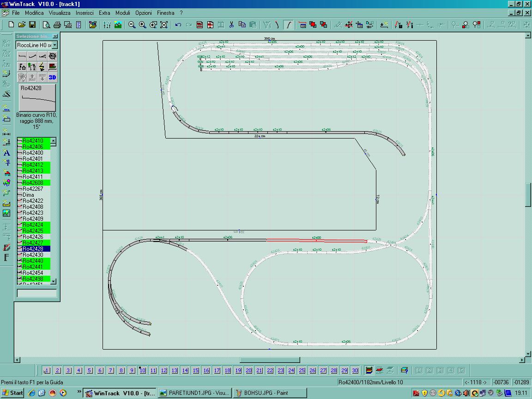Viewport: 532px width, 399px height.
Task: Click the track list scroll up arrow
Action: [53, 140]
